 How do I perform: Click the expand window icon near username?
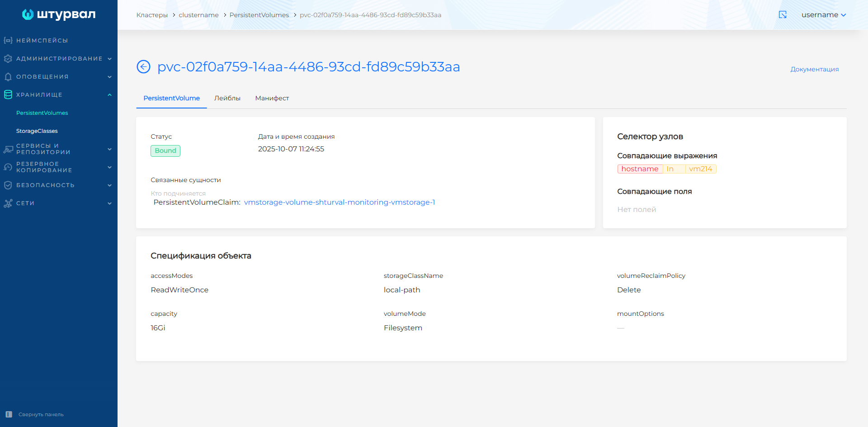(x=783, y=15)
